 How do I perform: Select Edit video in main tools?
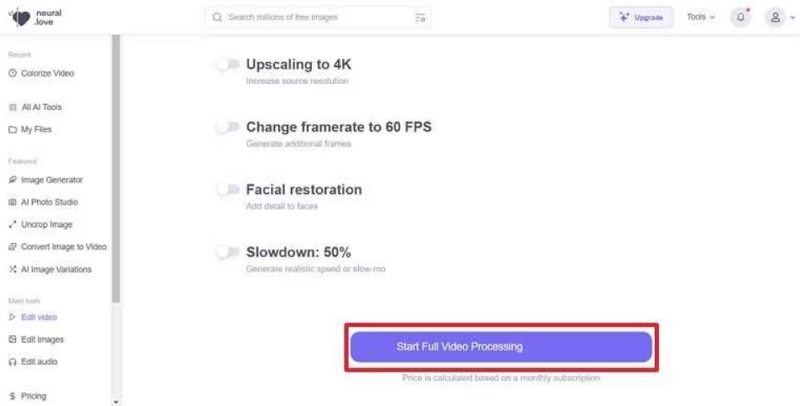coord(38,317)
